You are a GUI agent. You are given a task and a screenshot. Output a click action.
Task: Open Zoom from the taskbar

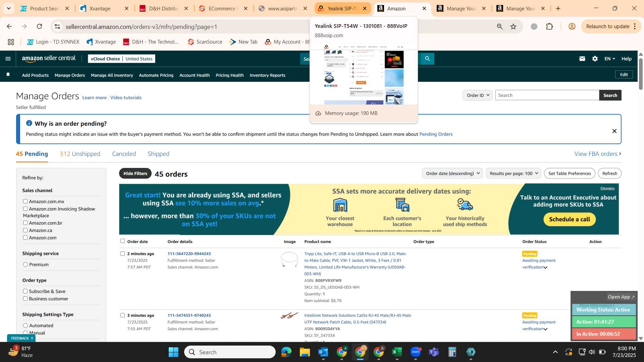click(x=415, y=352)
